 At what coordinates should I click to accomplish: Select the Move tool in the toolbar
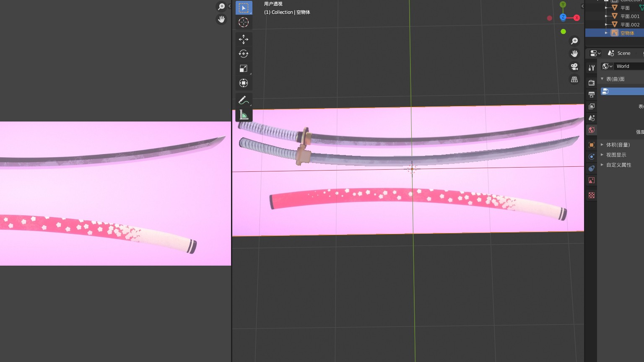pyautogui.click(x=244, y=39)
